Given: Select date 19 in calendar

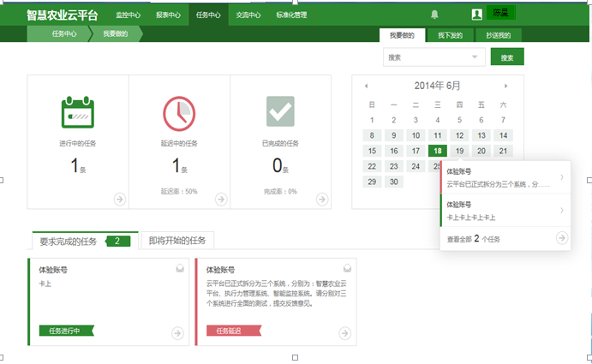Looking at the screenshot, I should point(459,151).
